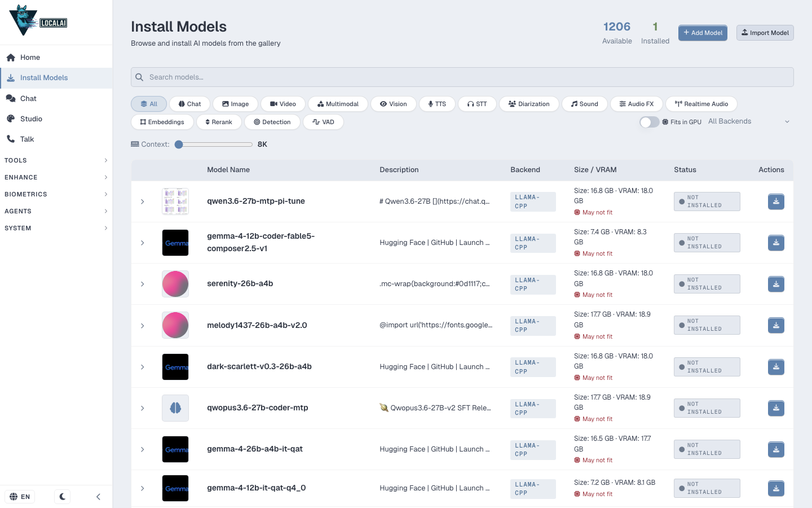Screen dimensions: 812x508
Task: Open the All Backends dropdown
Action: click(749, 121)
